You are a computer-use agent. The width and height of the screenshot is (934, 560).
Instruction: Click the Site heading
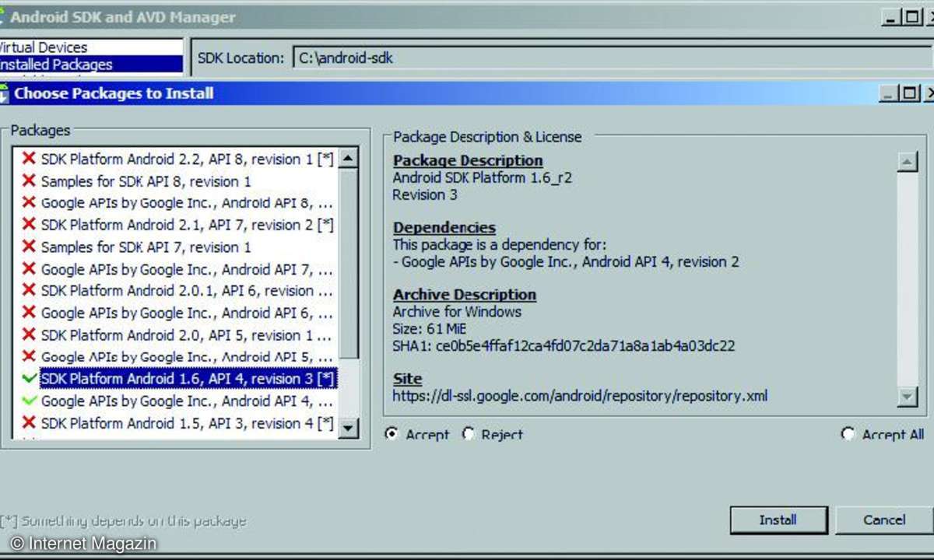pos(407,379)
